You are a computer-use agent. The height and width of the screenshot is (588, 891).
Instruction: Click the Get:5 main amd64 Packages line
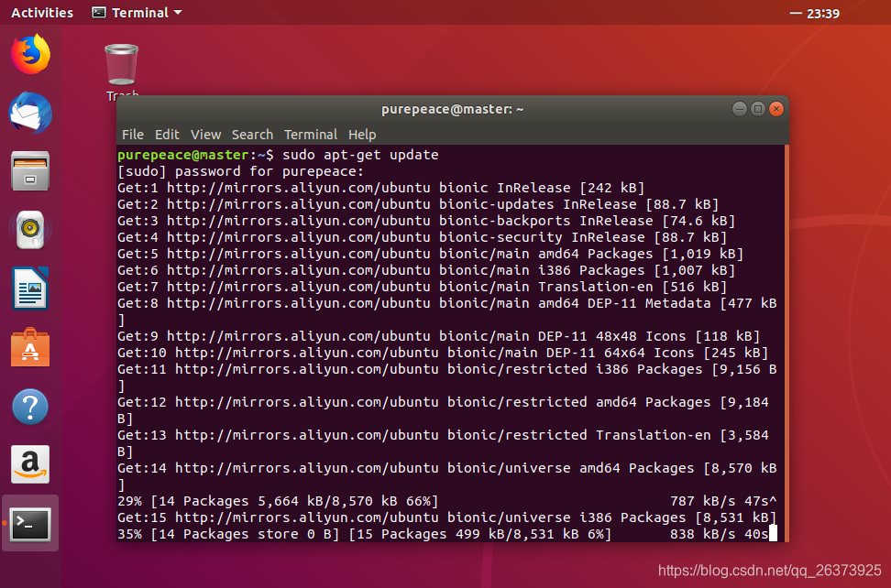coord(430,254)
